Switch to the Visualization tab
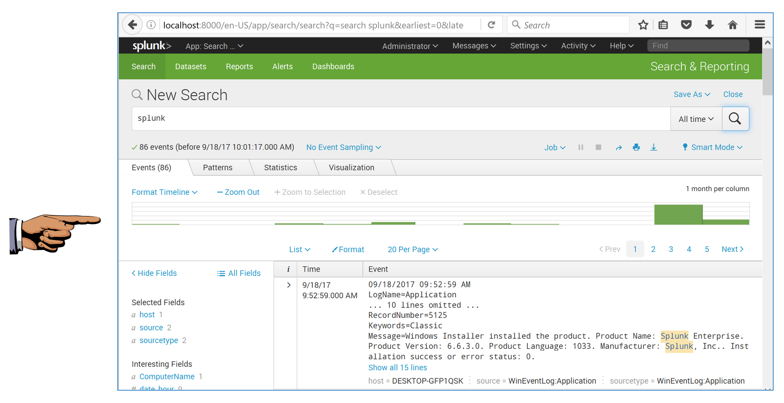The width and height of the screenshot is (784, 403). [352, 168]
